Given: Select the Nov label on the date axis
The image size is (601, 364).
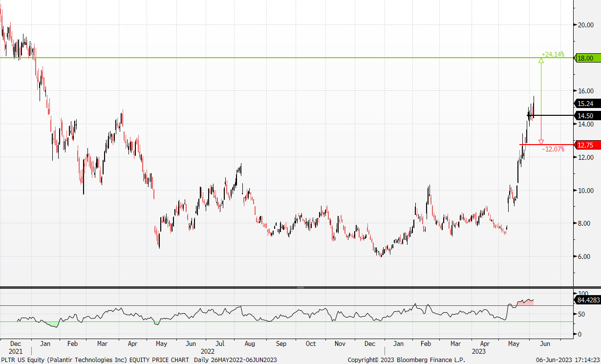Looking at the screenshot, I should point(341,343).
